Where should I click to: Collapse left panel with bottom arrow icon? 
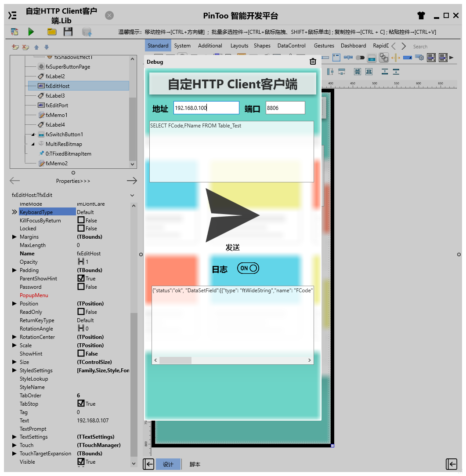click(148, 464)
